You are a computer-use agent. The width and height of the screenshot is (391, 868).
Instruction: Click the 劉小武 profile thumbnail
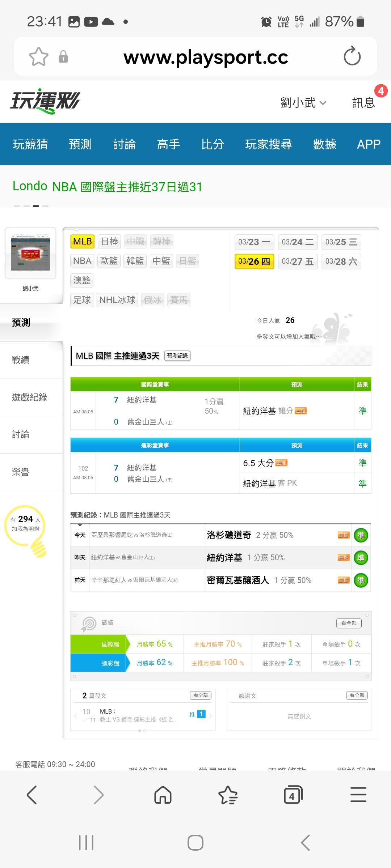pyautogui.click(x=30, y=253)
